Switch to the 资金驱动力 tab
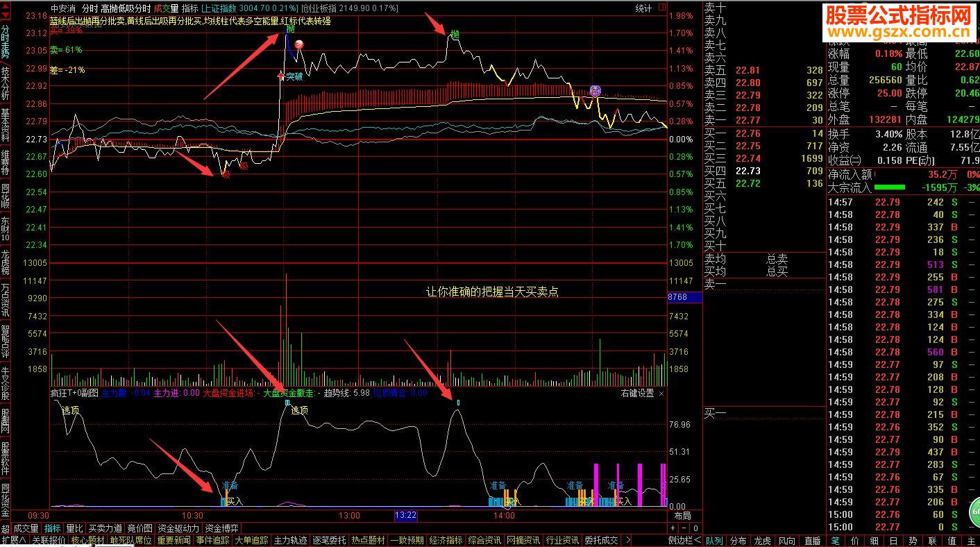This screenshot has width=980, height=547. click(179, 528)
